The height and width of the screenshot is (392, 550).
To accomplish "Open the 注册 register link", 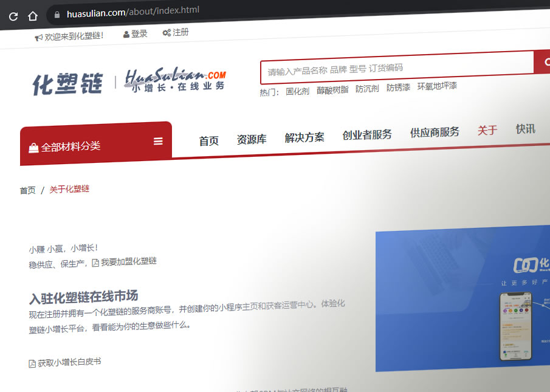I will click(180, 32).
